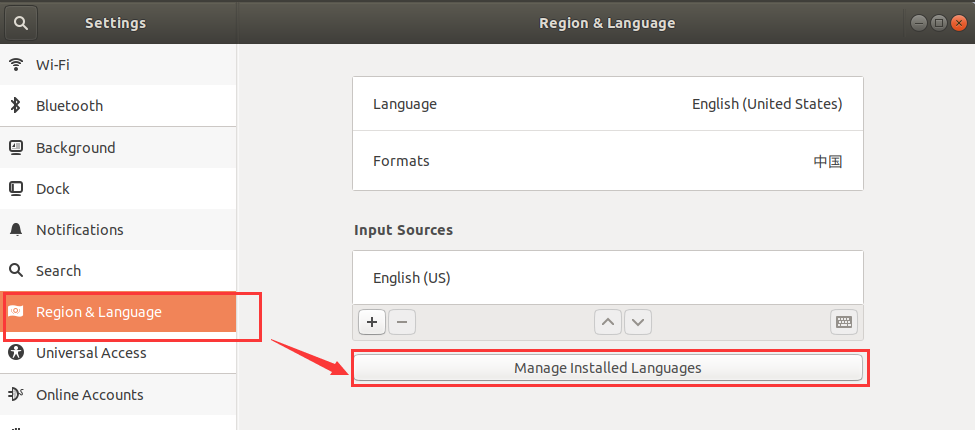975x430 pixels.
Task: Click the Notifications bell icon
Action: pos(16,230)
